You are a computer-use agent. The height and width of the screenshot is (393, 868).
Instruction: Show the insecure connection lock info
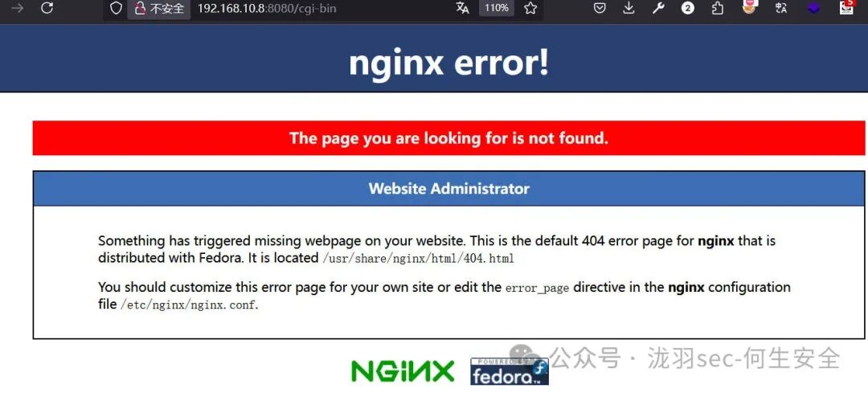[x=159, y=8]
